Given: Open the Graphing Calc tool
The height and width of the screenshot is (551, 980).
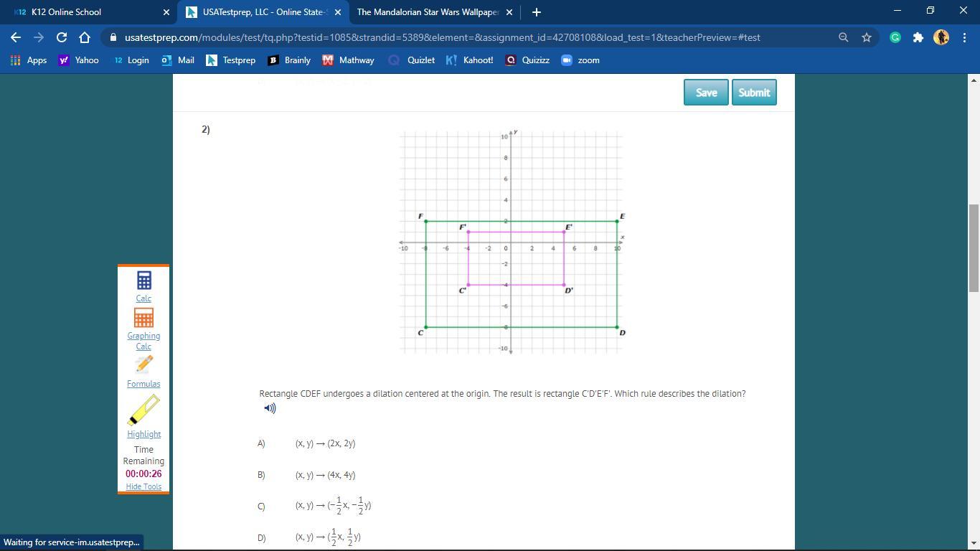Looking at the screenshot, I should click(143, 319).
